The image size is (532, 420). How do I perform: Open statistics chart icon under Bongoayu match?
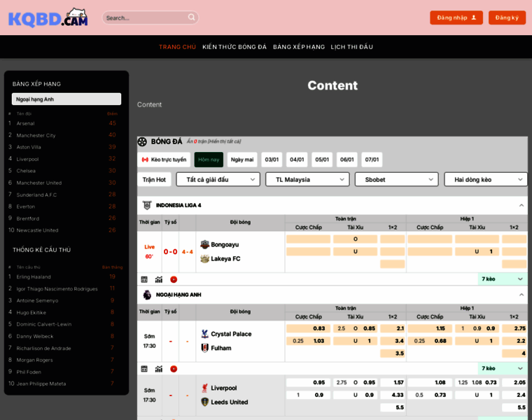pos(159,279)
